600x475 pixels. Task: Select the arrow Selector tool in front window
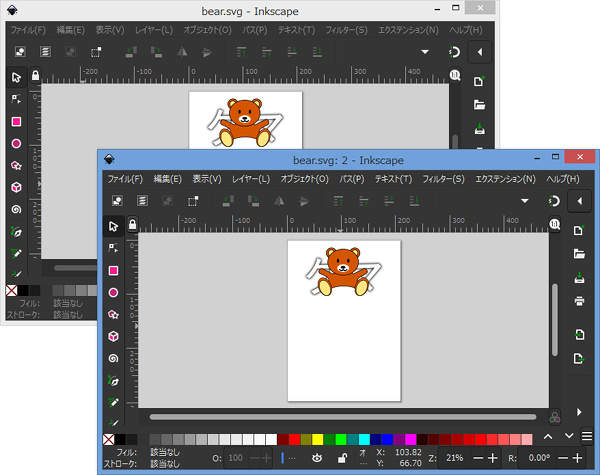(114, 226)
